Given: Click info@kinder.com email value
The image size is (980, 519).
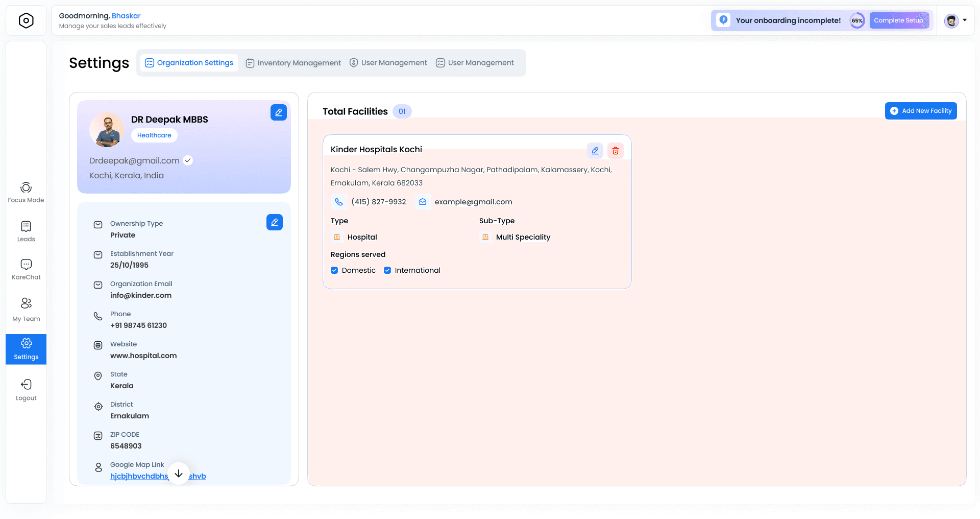Looking at the screenshot, I should click(x=141, y=295).
